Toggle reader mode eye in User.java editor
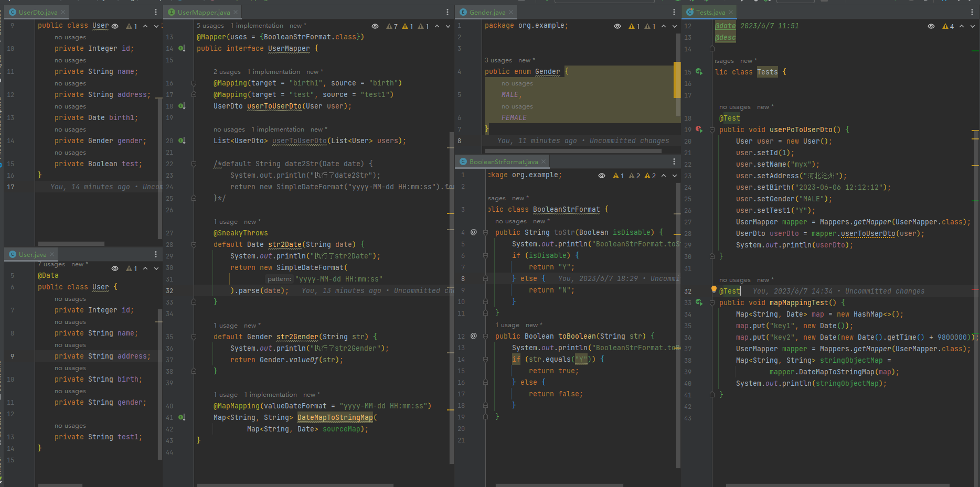This screenshot has width=980, height=487. pos(115,268)
